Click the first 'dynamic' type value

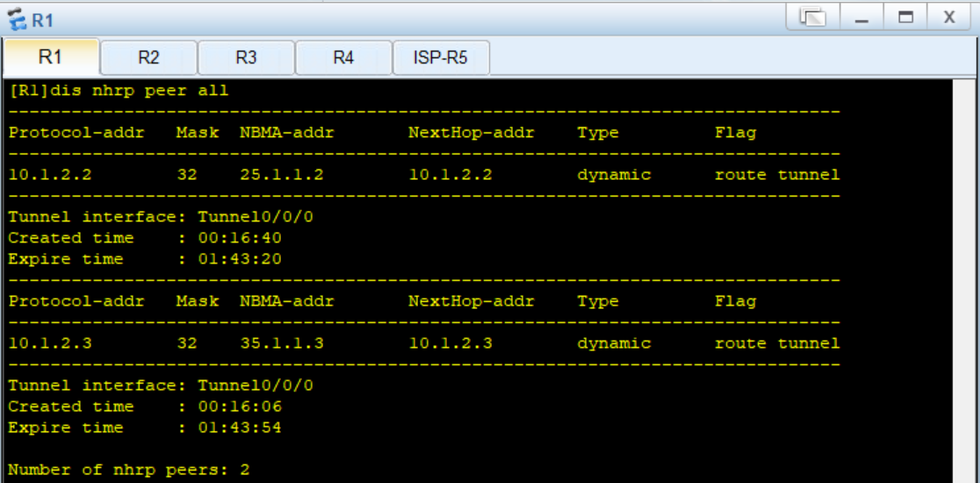(x=614, y=175)
